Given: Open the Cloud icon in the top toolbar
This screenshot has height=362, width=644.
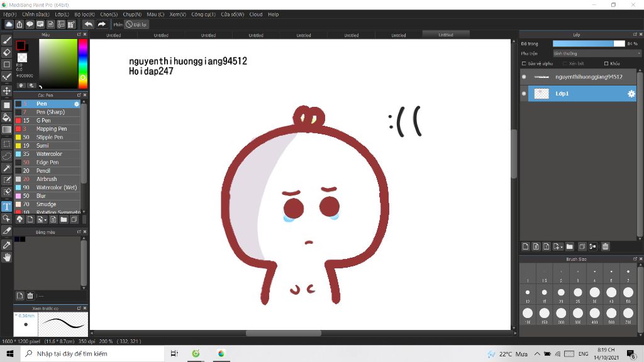Looking at the screenshot, I should pyautogui.click(x=9, y=25).
